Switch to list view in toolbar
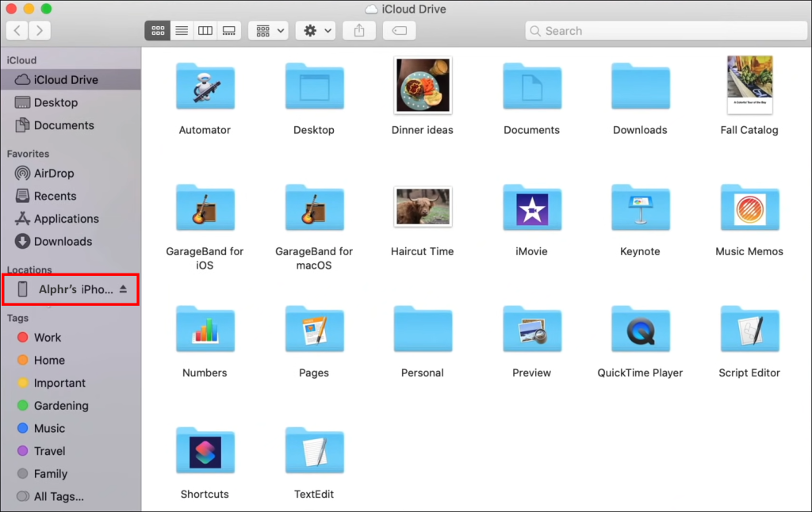This screenshot has width=812, height=512. click(182, 31)
